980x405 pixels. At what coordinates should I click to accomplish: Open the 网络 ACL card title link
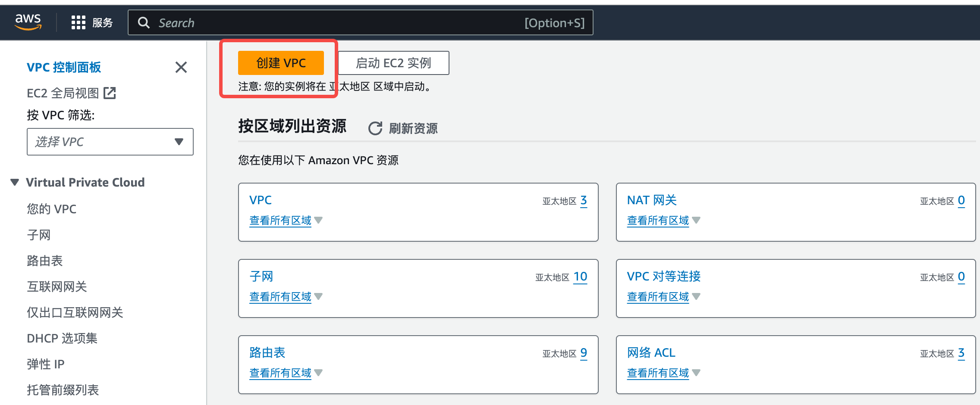pos(651,352)
